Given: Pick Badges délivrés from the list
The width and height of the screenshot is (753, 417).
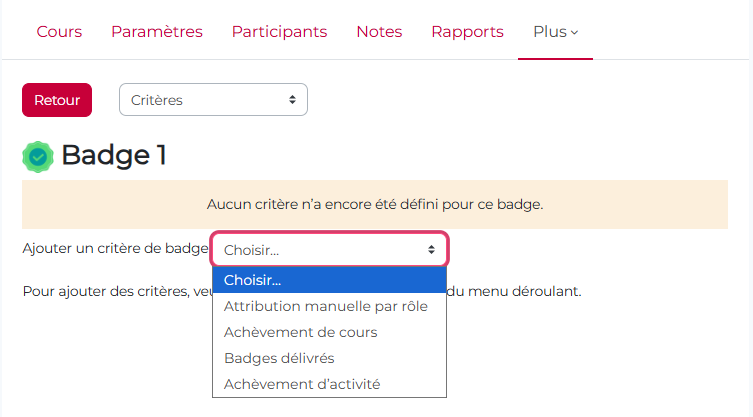Looking at the screenshot, I should [279, 358].
